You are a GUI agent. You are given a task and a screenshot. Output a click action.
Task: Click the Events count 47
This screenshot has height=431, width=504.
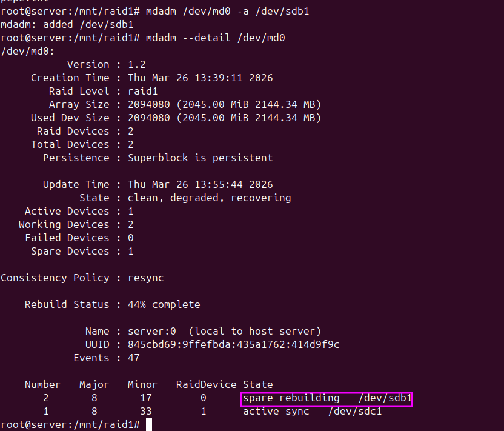click(133, 358)
